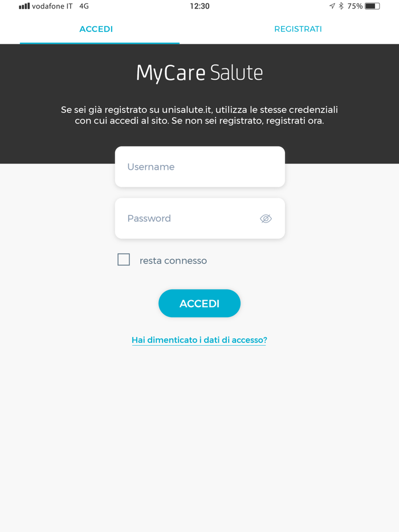The height and width of the screenshot is (532, 399).
Task: Tap the 12:30 clock in the status bar
Action: tap(199, 6)
